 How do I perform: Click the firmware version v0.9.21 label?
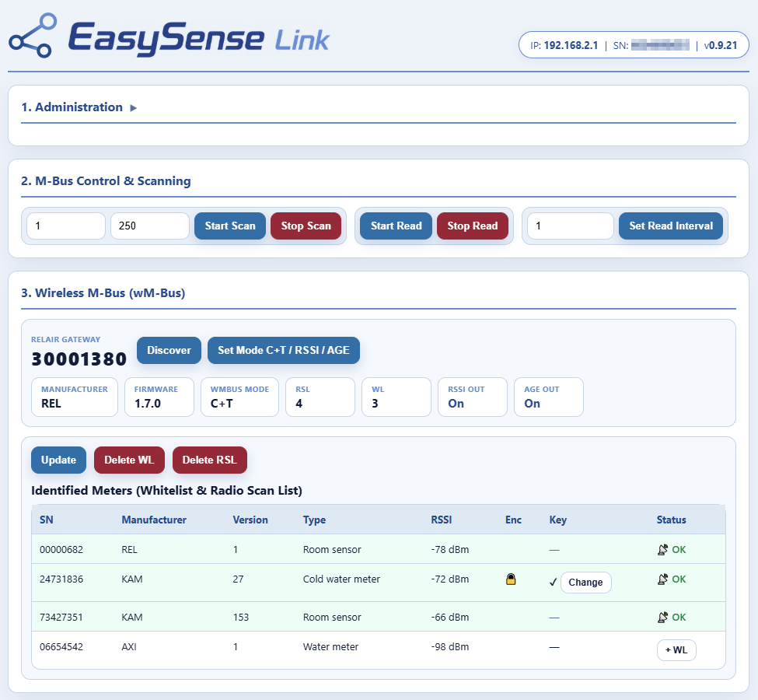721,45
